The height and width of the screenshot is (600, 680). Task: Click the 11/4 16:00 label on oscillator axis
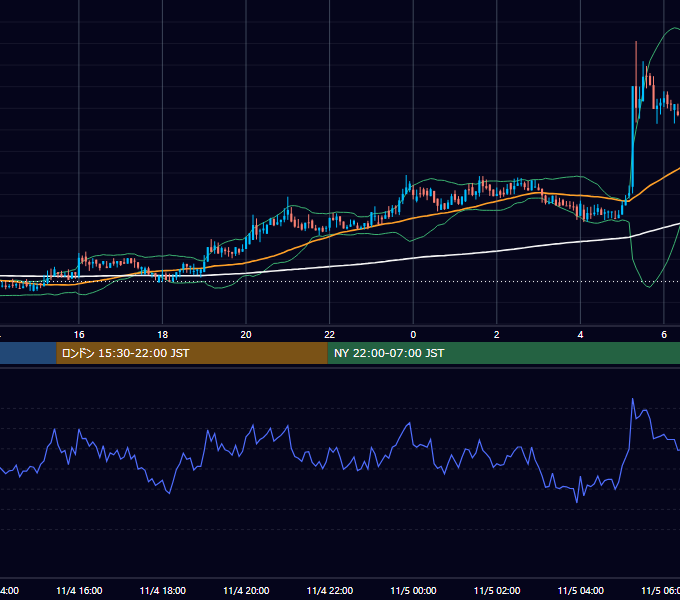click(79, 590)
